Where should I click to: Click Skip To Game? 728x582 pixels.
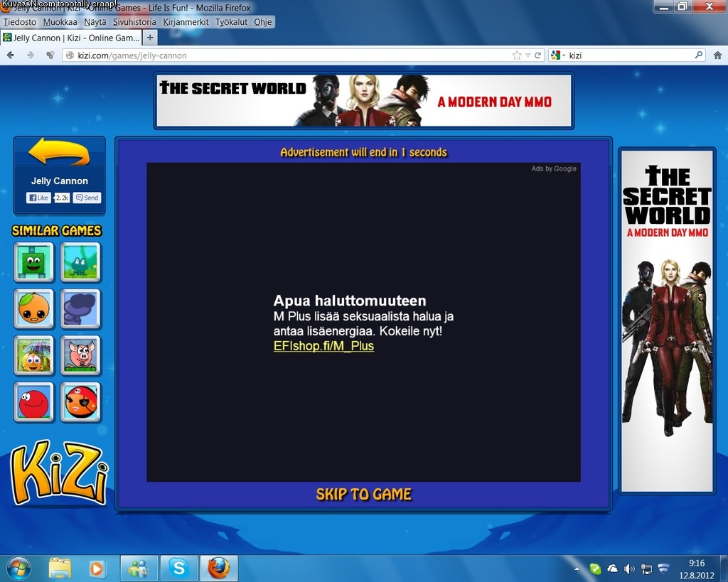tap(363, 495)
